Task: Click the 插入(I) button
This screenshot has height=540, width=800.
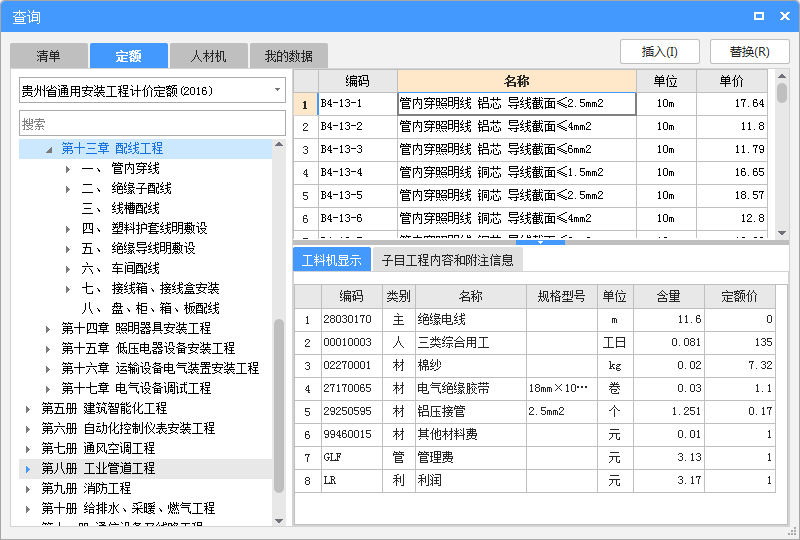Action: (660, 52)
